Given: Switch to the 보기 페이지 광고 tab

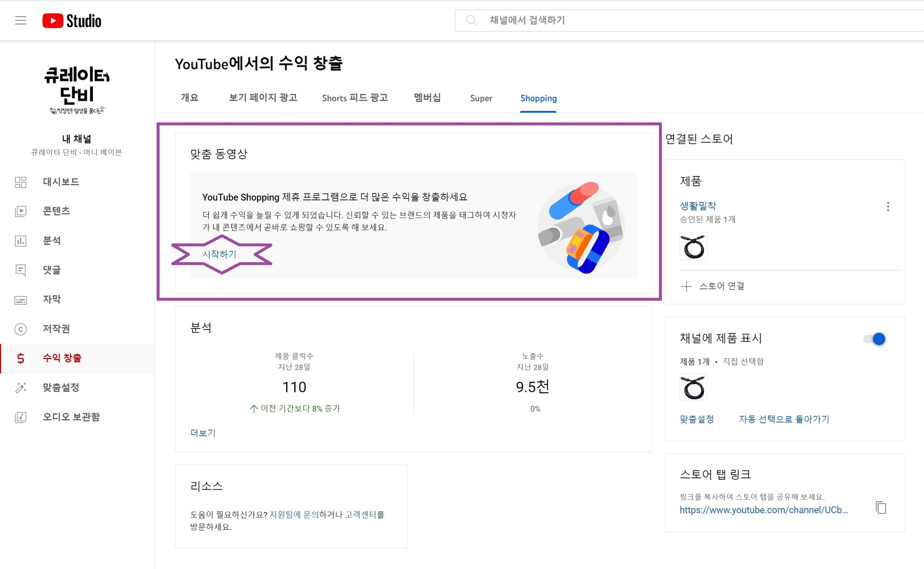Looking at the screenshot, I should point(263,98).
